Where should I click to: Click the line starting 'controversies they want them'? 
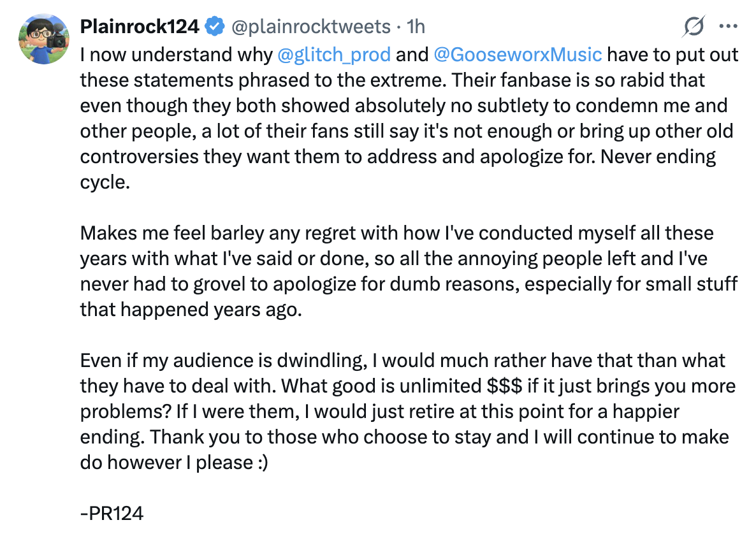[398, 157]
